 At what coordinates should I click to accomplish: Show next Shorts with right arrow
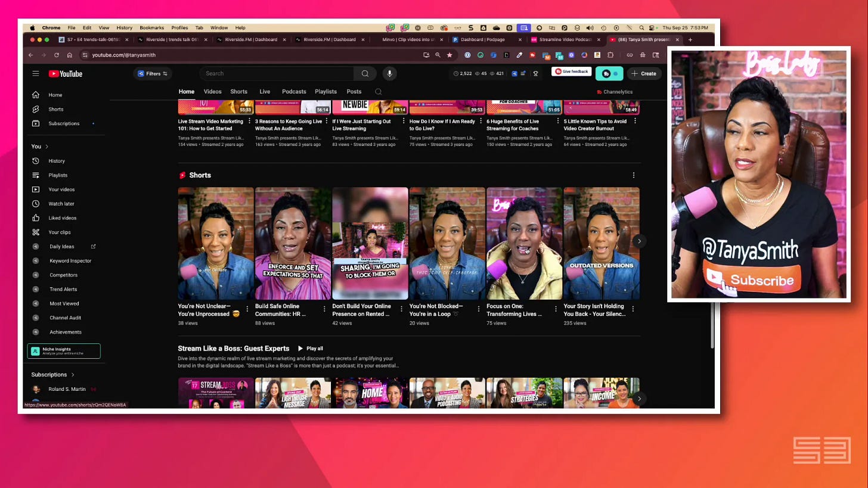pos(639,241)
